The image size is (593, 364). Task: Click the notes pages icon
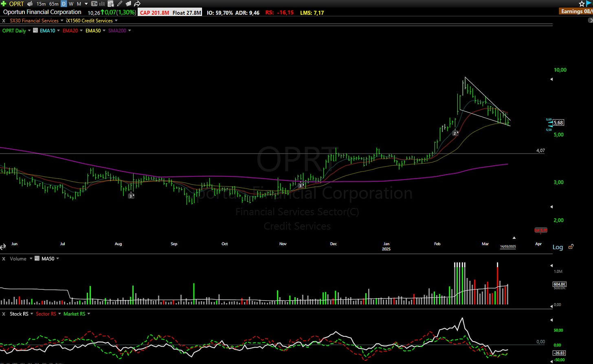click(129, 4)
